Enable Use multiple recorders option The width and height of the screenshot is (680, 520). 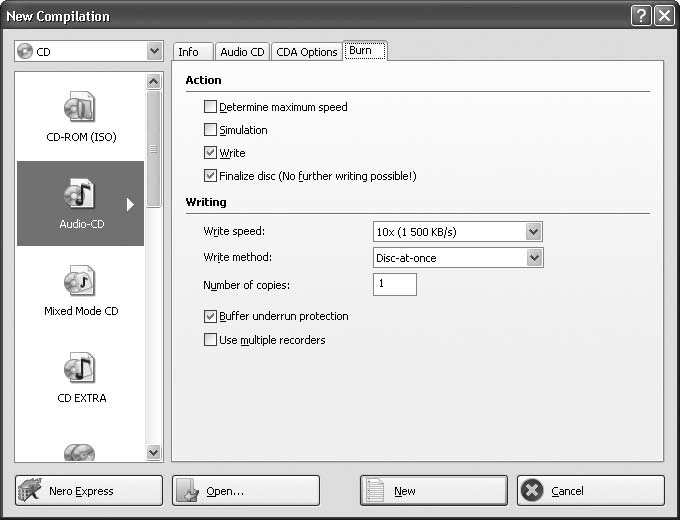pyautogui.click(x=210, y=340)
